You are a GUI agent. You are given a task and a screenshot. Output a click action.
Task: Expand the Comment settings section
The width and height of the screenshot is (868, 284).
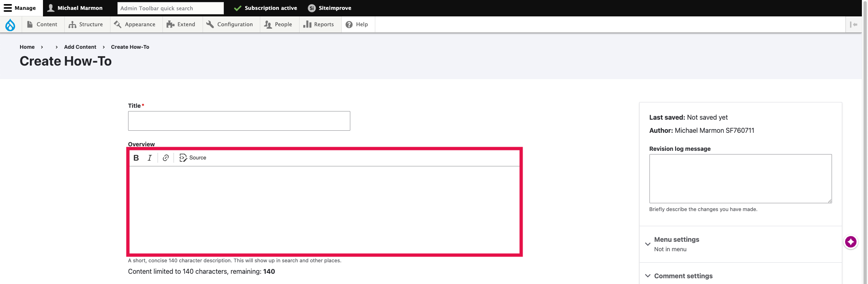tap(740, 276)
